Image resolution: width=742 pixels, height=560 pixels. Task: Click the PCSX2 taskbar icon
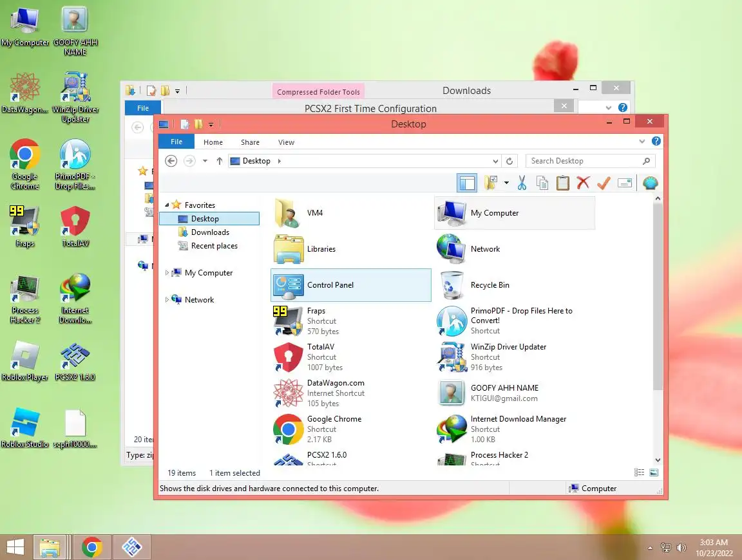[131, 547]
